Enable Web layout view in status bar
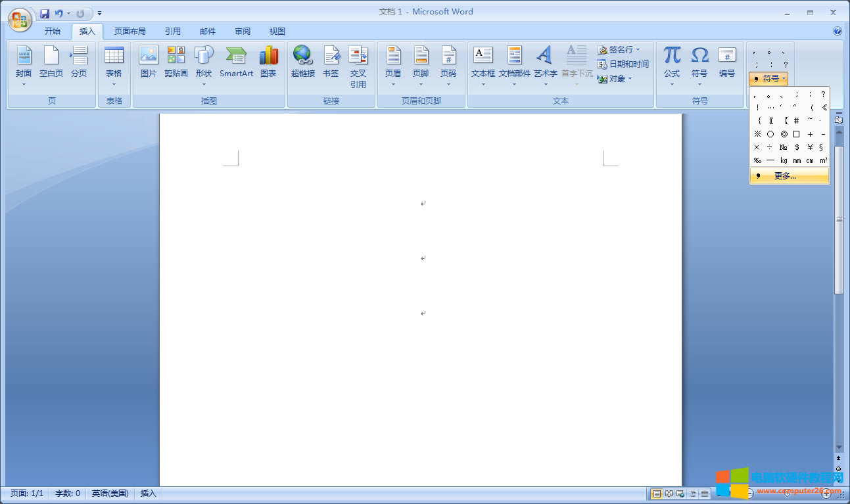This screenshot has width=850, height=504. [x=680, y=493]
